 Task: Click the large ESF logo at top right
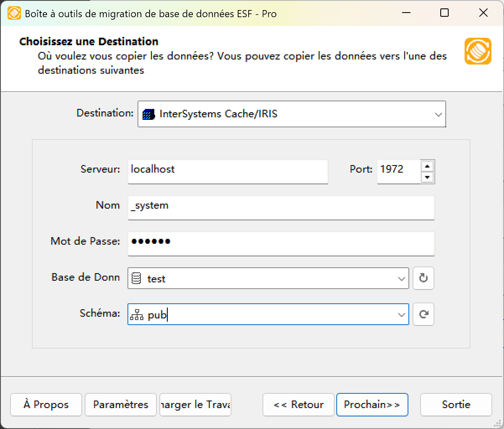click(x=478, y=51)
